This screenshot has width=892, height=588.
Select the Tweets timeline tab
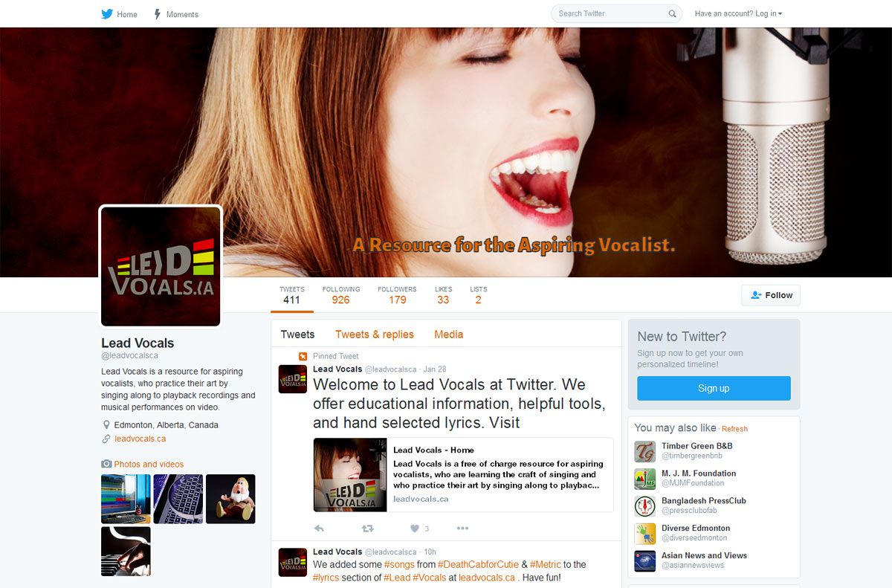[x=297, y=335]
